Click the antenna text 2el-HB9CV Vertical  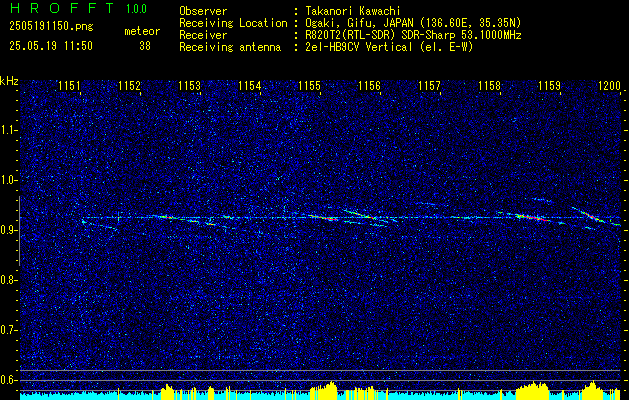(x=361, y=47)
